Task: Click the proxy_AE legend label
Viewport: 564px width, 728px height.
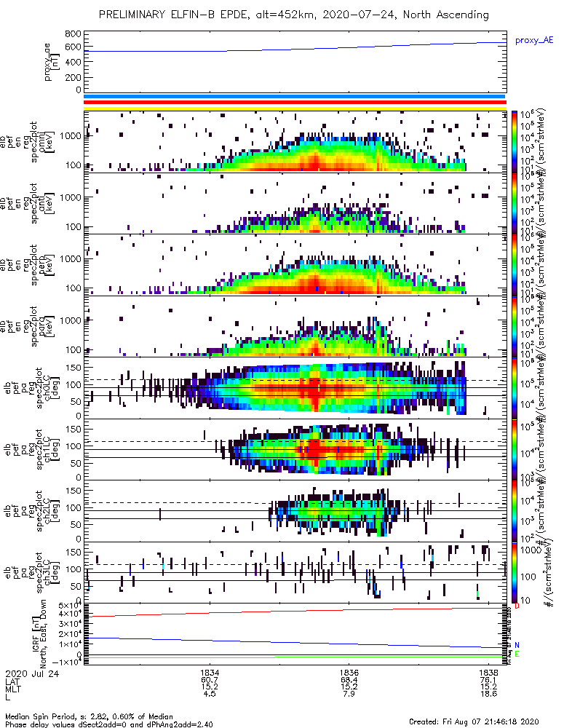Action: click(x=534, y=40)
